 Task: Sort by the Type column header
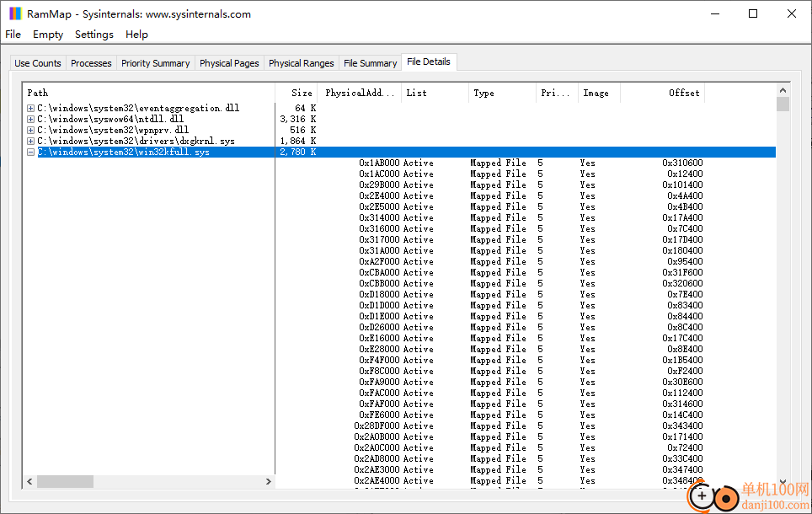[x=502, y=93]
